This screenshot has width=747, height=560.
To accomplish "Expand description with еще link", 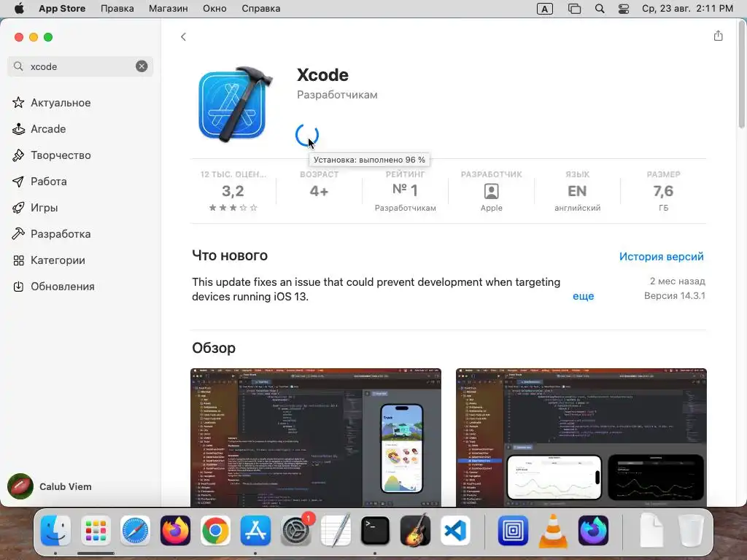I will pos(583,296).
